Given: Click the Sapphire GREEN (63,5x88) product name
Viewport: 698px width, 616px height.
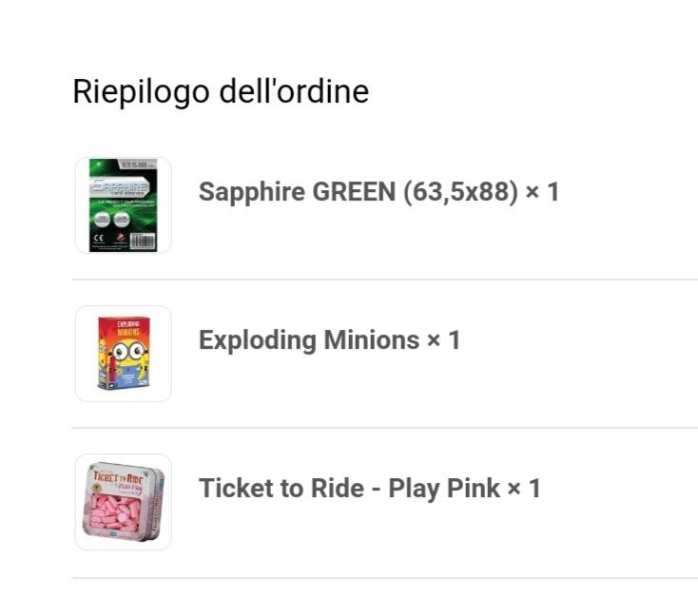Looking at the screenshot, I should (x=359, y=192).
